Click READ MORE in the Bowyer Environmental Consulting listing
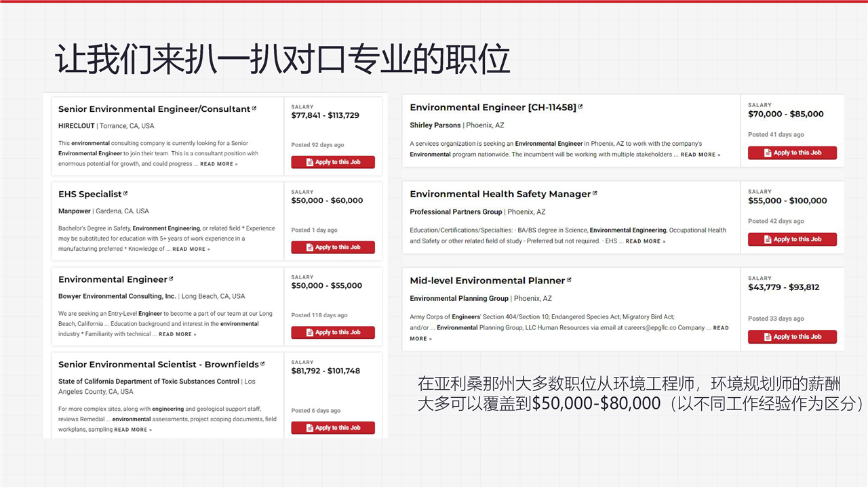 178,334
